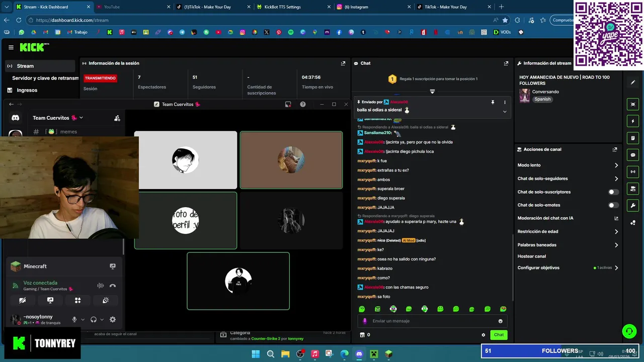
Task: Click the broadcast signal icon in right sidebar
Action: tap(633, 172)
